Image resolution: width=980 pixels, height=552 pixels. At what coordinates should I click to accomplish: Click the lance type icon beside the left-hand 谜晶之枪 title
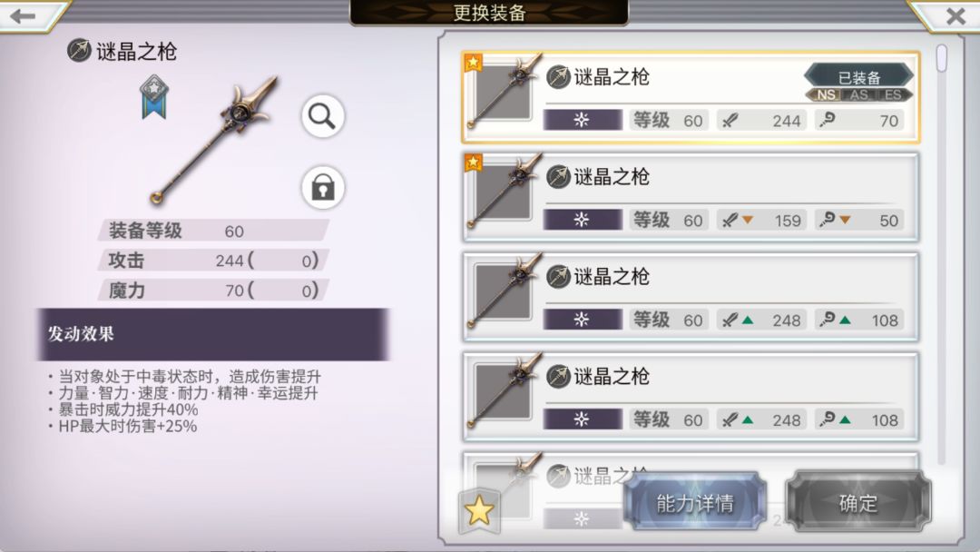[79, 51]
